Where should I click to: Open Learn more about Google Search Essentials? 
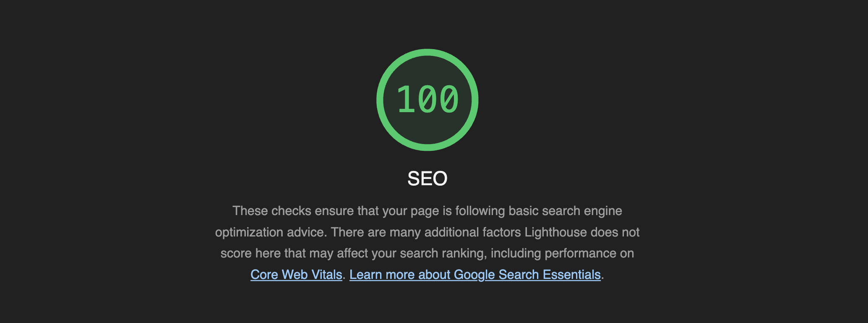point(475,274)
